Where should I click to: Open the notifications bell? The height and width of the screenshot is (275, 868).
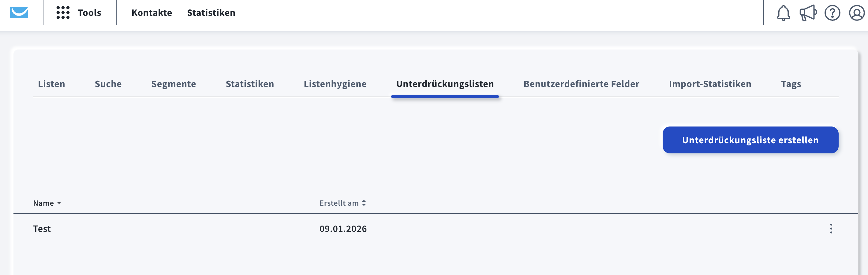click(x=783, y=13)
